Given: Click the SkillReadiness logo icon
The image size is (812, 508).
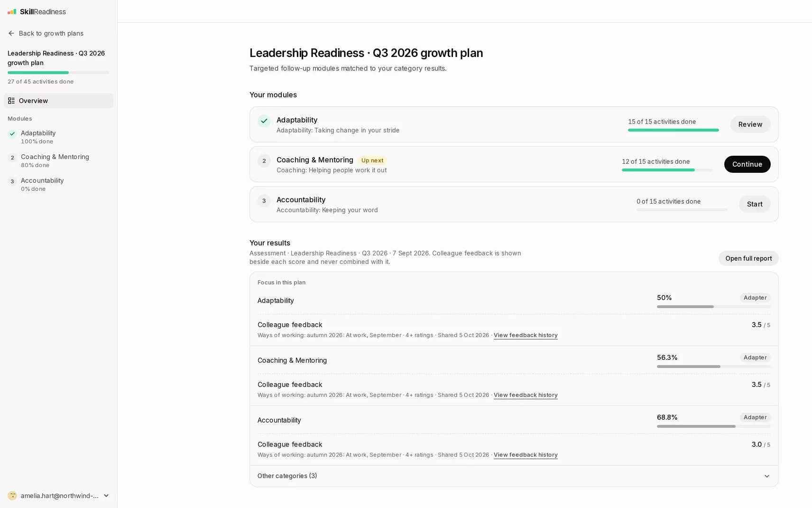Looking at the screenshot, I should coord(12,11).
